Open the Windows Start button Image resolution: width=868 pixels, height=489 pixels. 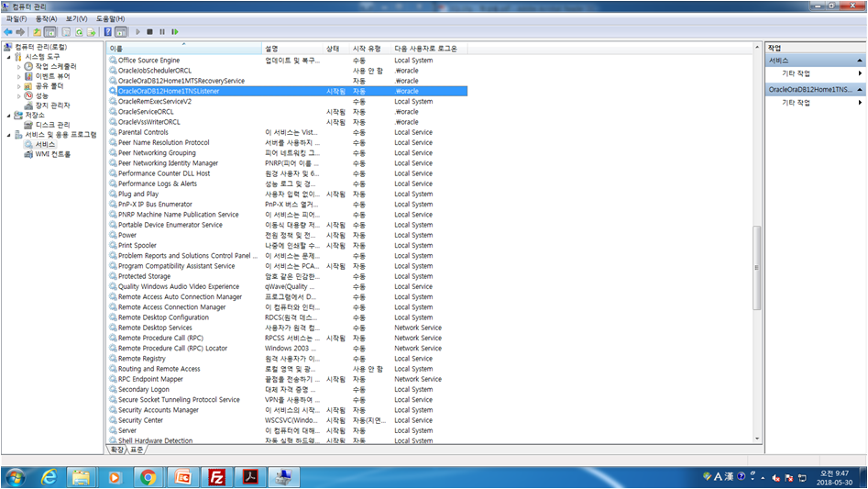click(15, 477)
